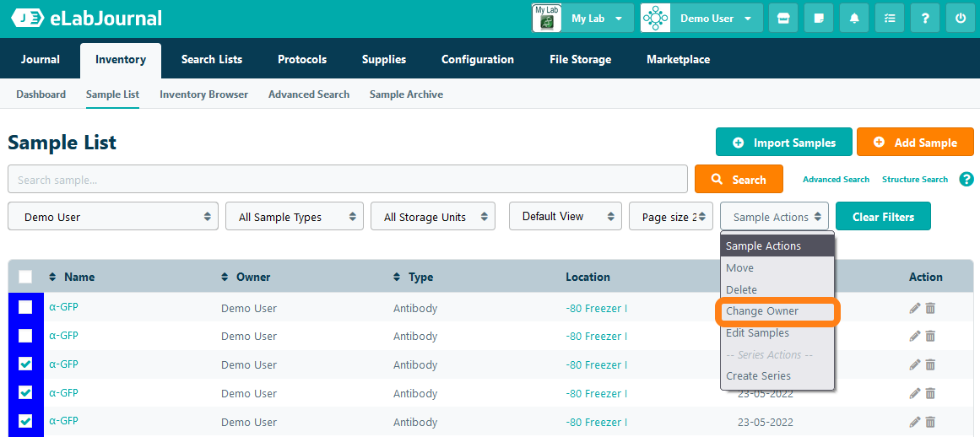Image resolution: width=980 pixels, height=437 pixels.
Task: Uncheck the last visible α-GFP row checkbox
Action: [x=25, y=421]
